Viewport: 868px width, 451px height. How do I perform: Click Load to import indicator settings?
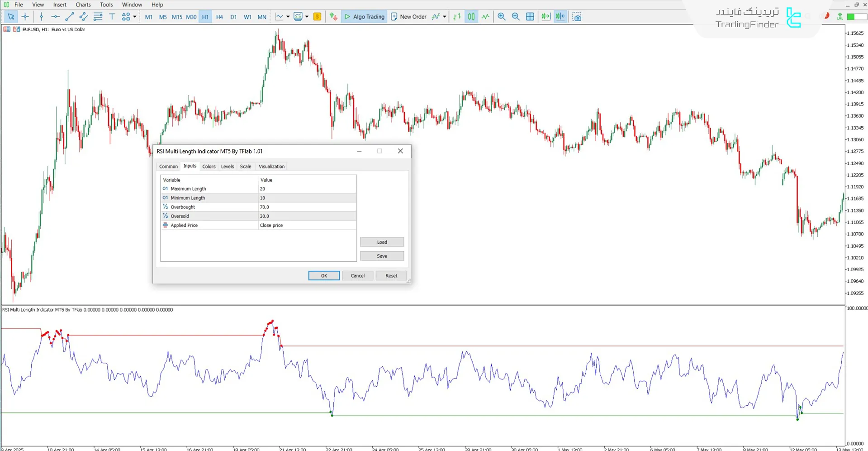[382, 242]
